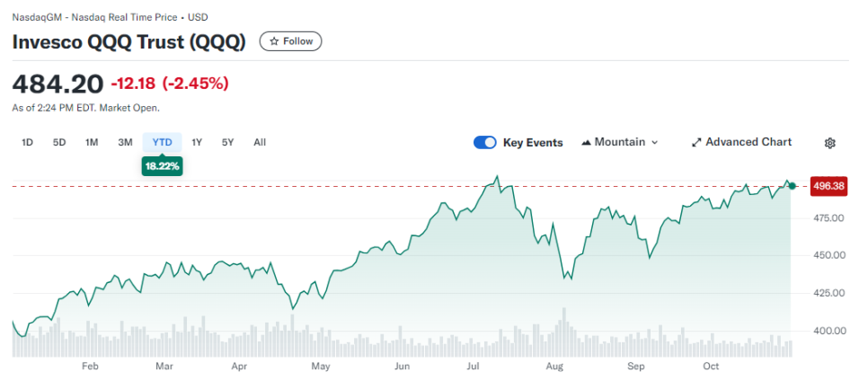Click the Apr date axis label
Viewport: 868px width, 381px height.
[x=239, y=366]
